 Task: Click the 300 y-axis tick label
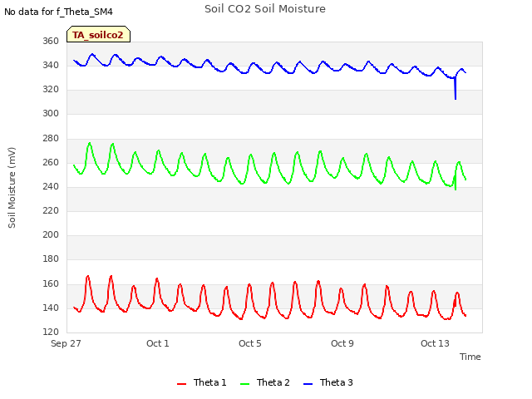point(51,114)
